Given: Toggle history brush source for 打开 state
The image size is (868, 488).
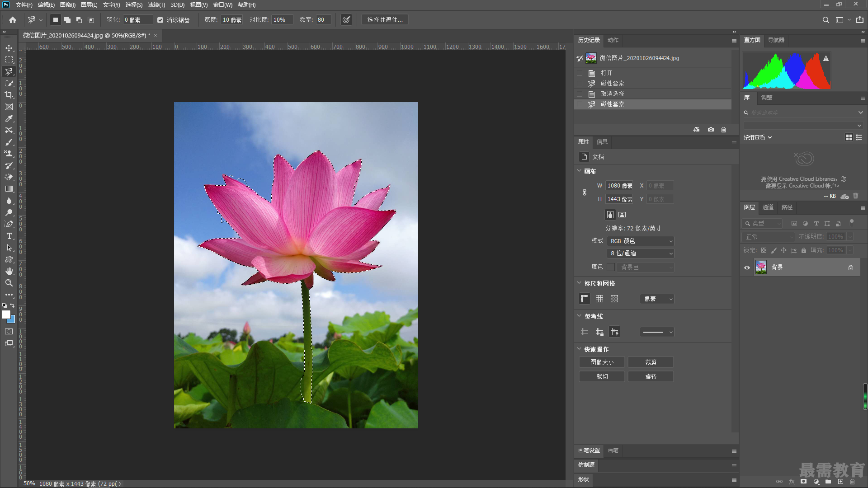Looking at the screenshot, I should tap(580, 73).
